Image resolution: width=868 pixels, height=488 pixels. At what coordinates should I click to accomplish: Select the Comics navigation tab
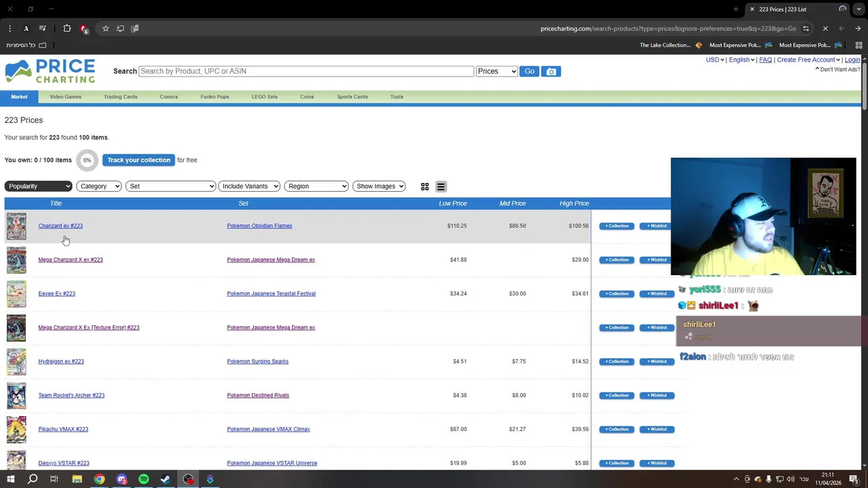pyautogui.click(x=169, y=97)
